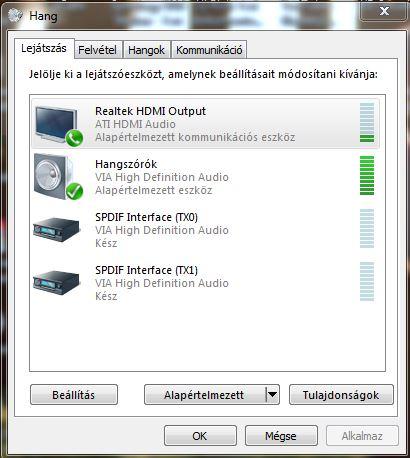Open Tulajdonságok for the selected device
The width and height of the screenshot is (410, 458).
tap(341, 395)
